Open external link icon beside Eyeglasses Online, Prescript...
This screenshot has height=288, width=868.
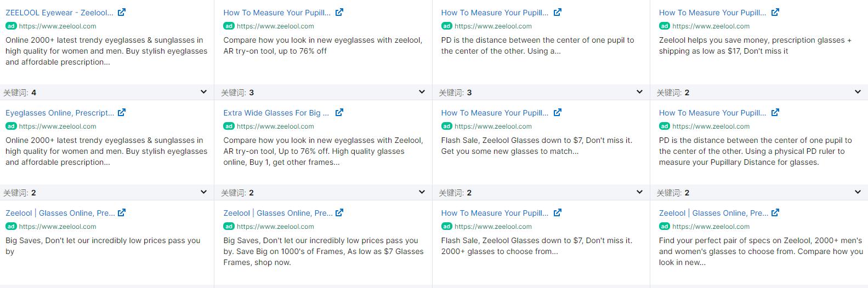pos(122,112)
